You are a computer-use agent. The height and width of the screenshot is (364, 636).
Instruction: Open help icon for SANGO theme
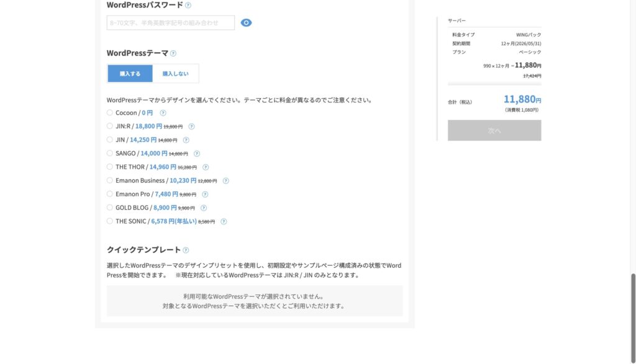(197, 153)
